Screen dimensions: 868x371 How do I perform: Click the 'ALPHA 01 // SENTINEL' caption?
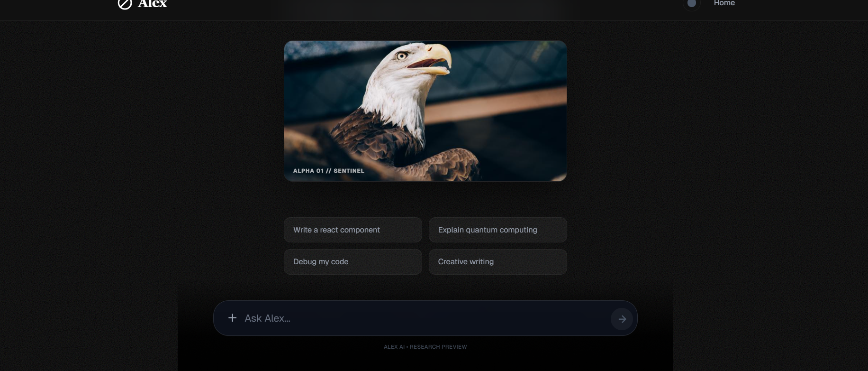pos(329,171)
